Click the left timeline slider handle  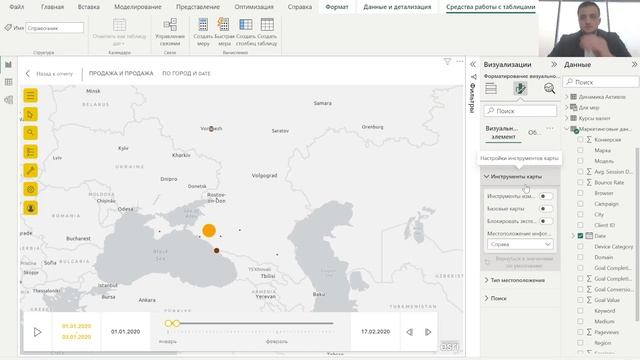point(168,323)
